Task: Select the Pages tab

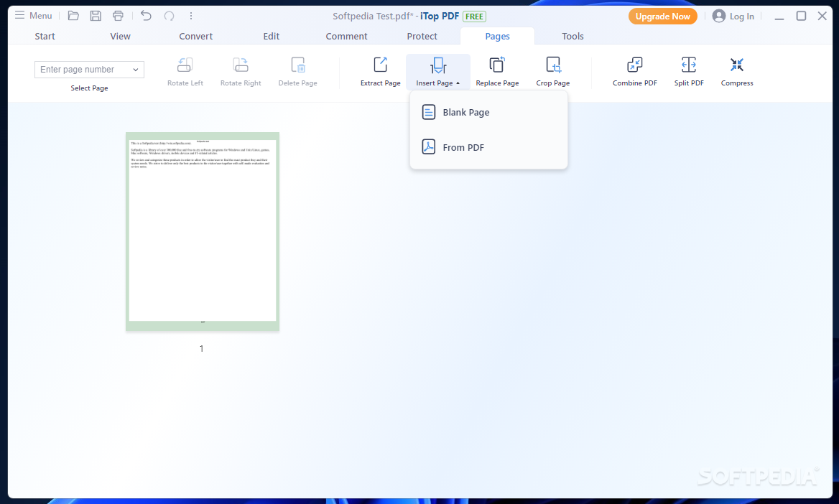Action: coord(498,36)
